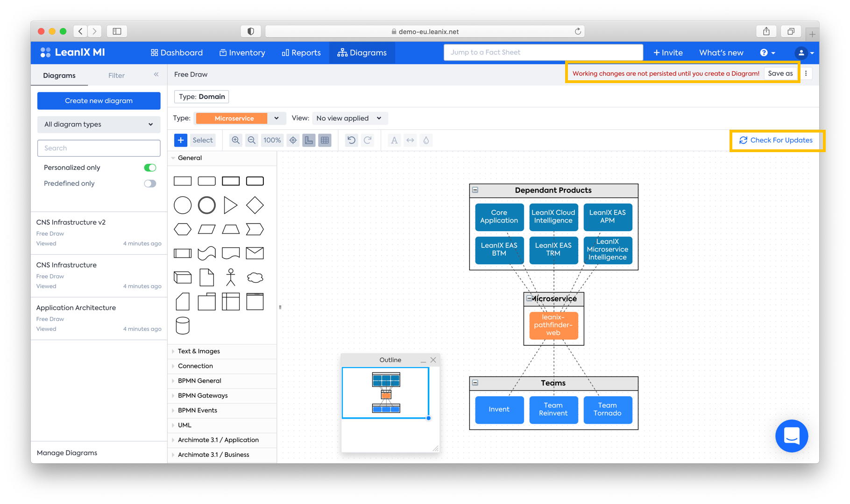Zoom out of the diagram canvas
This screenshot has width=850, height=504.
click(x=252, y=140)
